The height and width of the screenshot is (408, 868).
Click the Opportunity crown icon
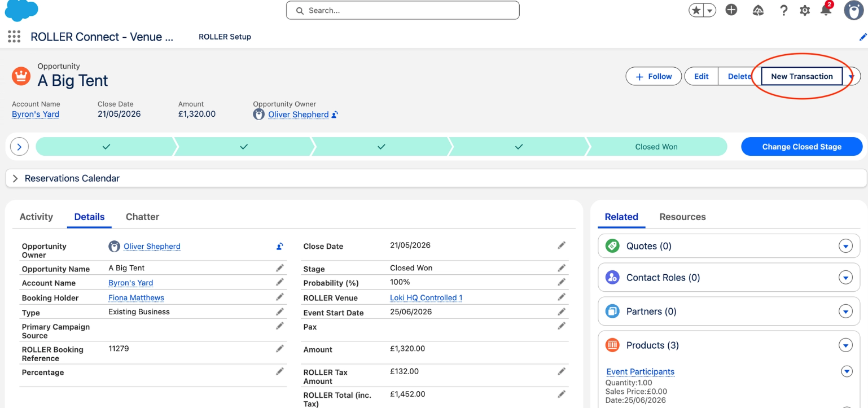coord(21,76)
